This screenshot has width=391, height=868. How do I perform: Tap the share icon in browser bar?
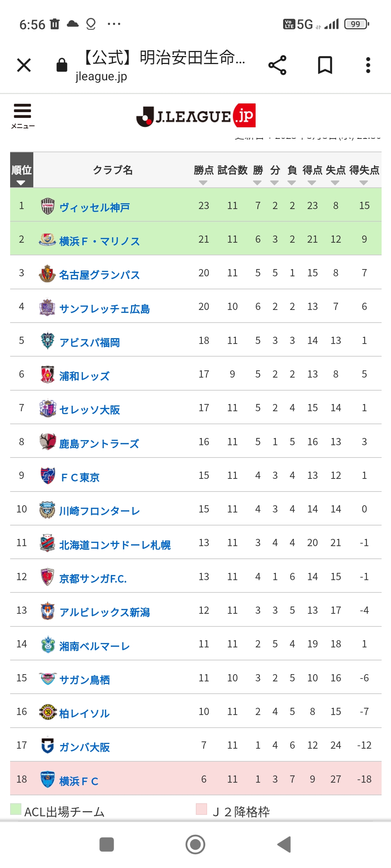coord(277,65)
